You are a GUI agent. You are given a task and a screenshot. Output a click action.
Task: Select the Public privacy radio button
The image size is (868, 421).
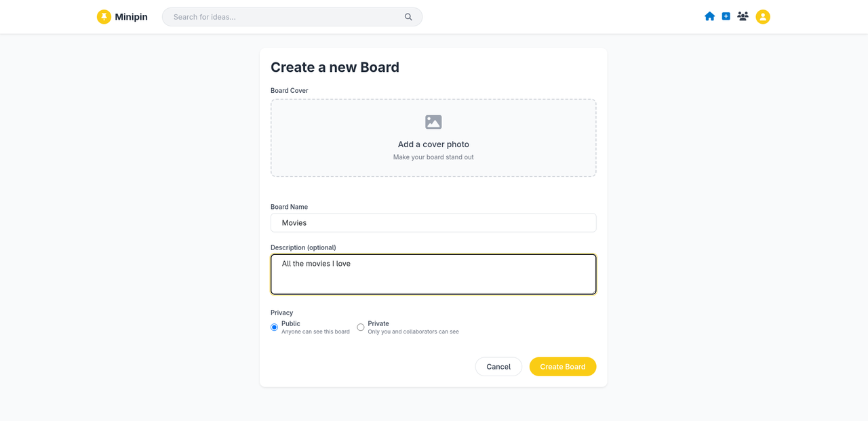coord(274,327)
